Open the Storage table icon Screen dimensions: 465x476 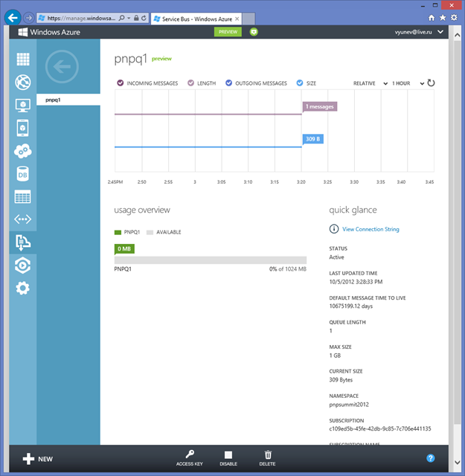[23, 196]
